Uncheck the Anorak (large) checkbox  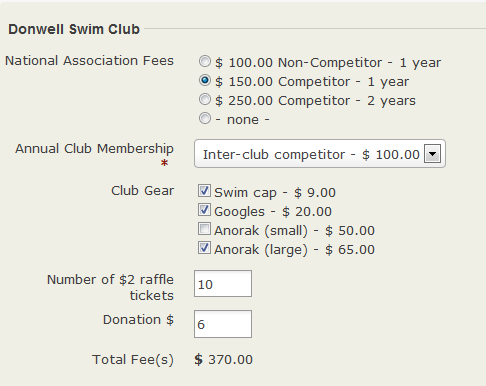[204, 248]
